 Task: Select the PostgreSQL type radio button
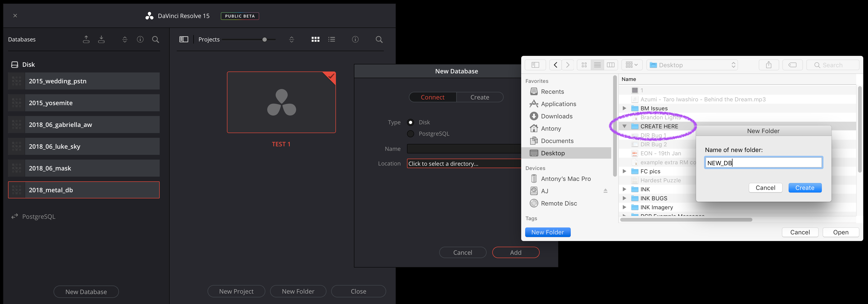pyautogui.click(x=410, y=134)
